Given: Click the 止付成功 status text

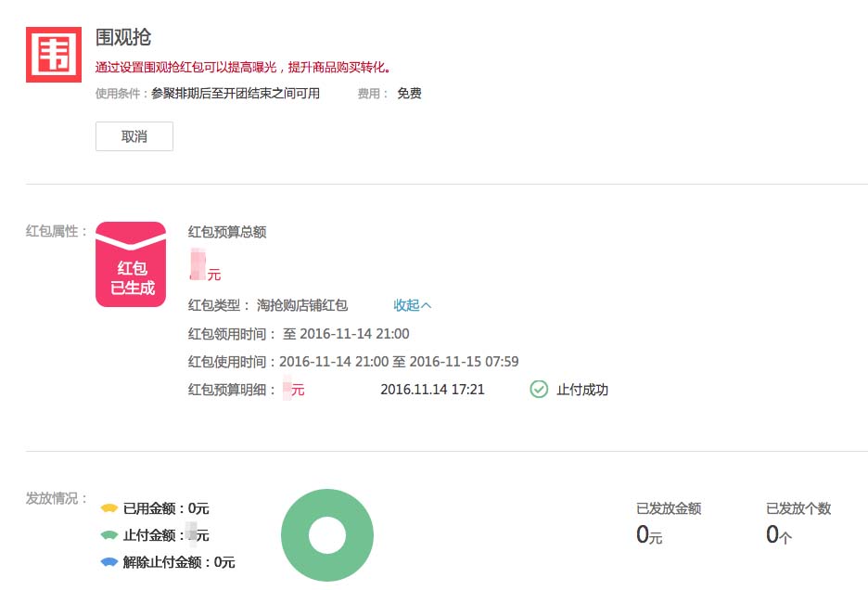Looking at the screenshot, I should 582,390.
